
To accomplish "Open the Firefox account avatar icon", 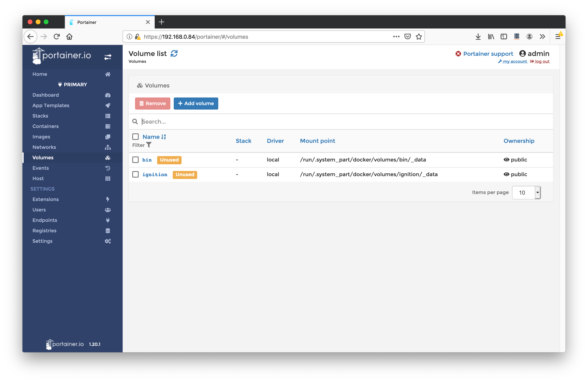I will pyautogui.click(x=529, y=37).
